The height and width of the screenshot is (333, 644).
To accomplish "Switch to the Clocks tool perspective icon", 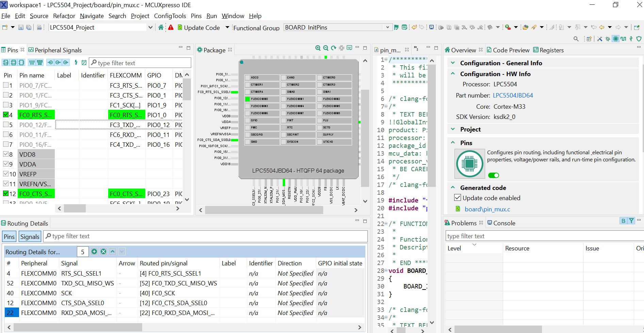I will 623,39.
